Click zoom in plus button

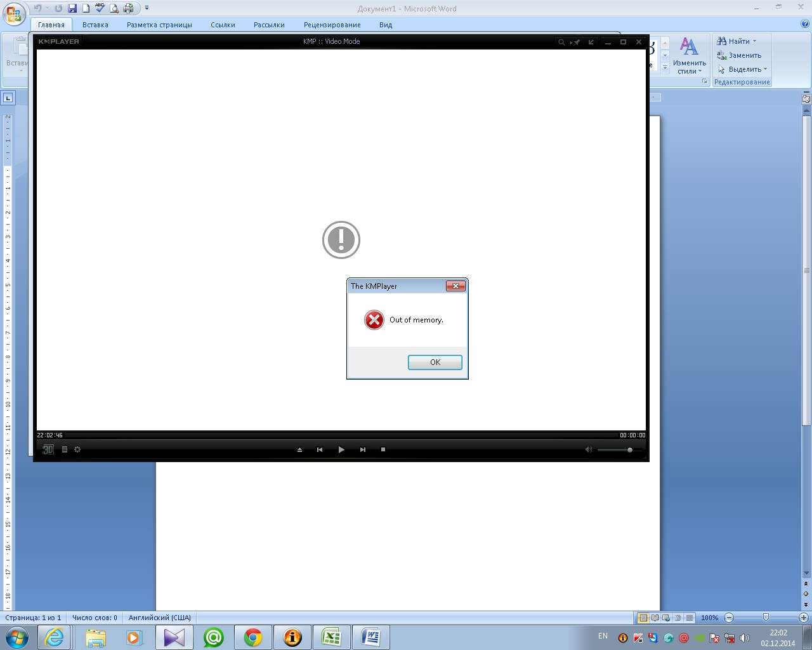[803, 618]
